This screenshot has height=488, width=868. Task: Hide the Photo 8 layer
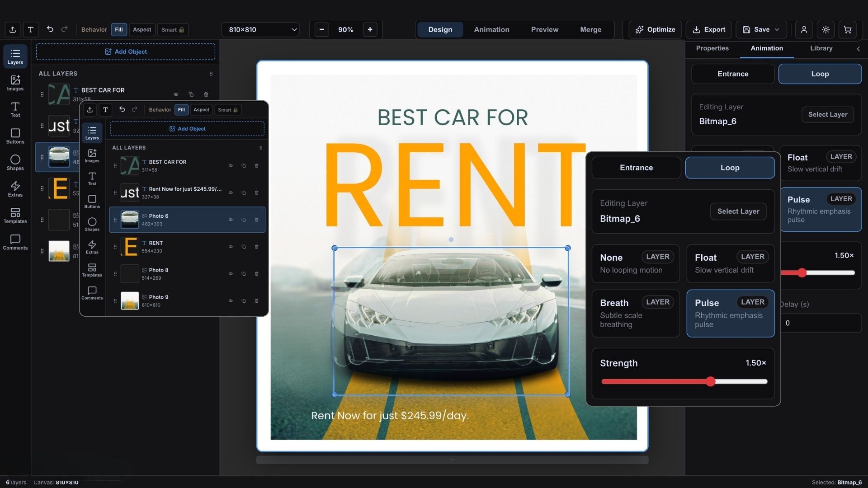tap(230, 274)
